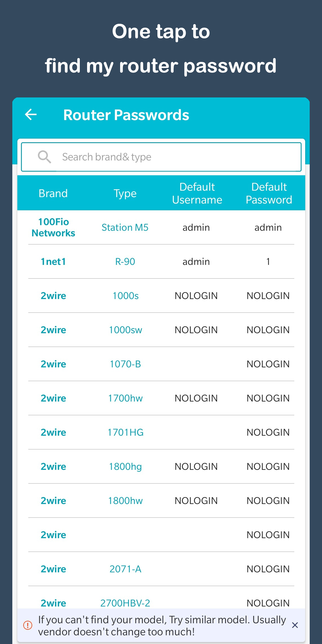322x644 pixels.
Task: Tap the back arrow to leave Router Passwords
Action: tap(31, 115)
